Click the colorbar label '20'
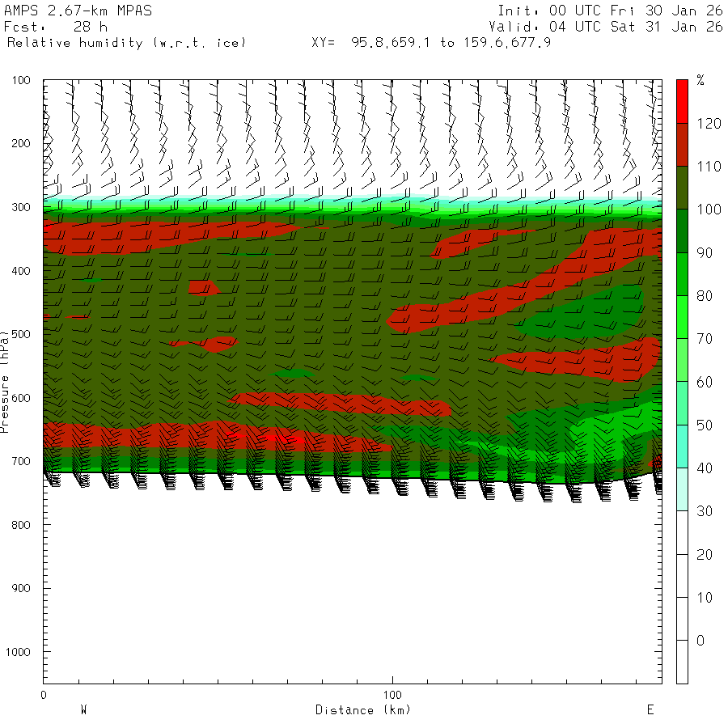 [x=705, y=554]
